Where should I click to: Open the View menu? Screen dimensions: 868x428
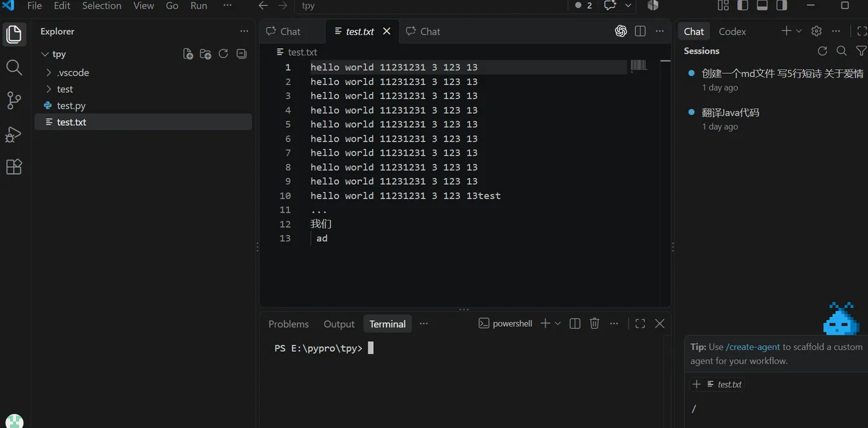pyautogui.click(x=144, y=6)
